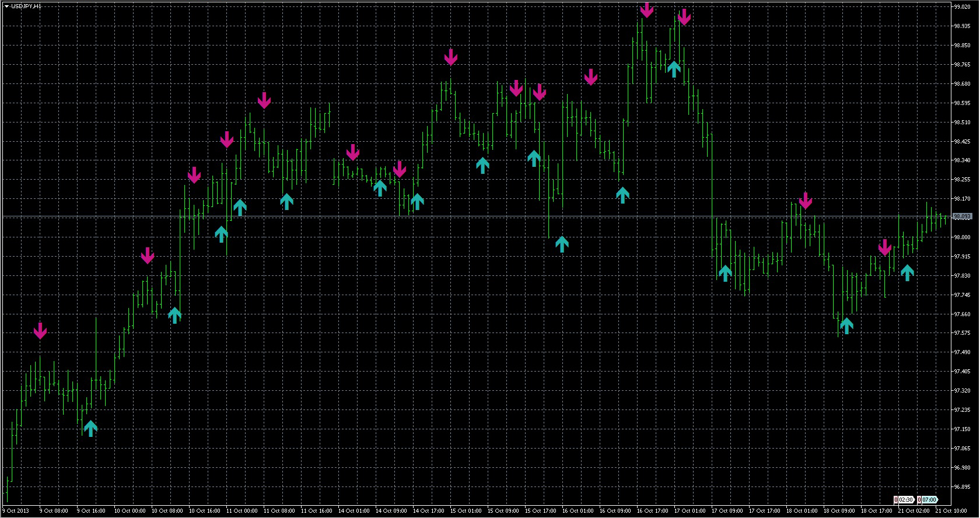Select the leftmost magenta sell arrow
This screenshot has height=518, width=980.
tap(40, 331)
